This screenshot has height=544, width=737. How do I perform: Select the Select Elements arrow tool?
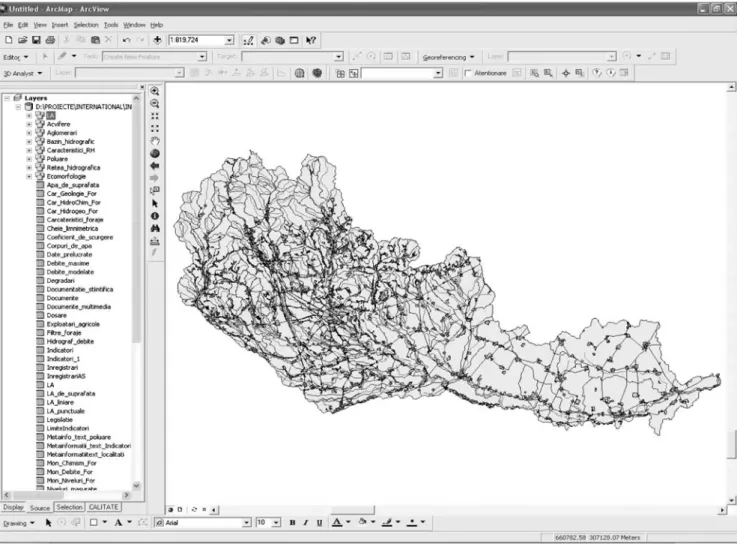(155, 204)
